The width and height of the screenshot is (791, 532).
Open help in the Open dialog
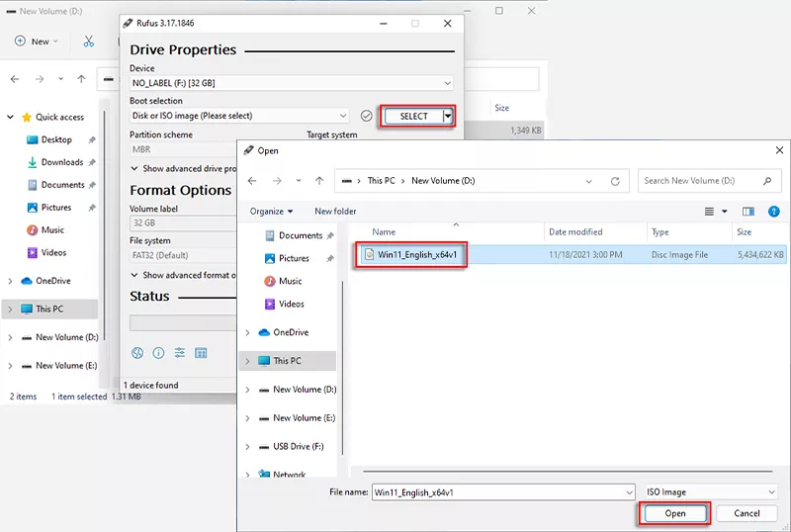pyautogui.click(x=774, y=212)
